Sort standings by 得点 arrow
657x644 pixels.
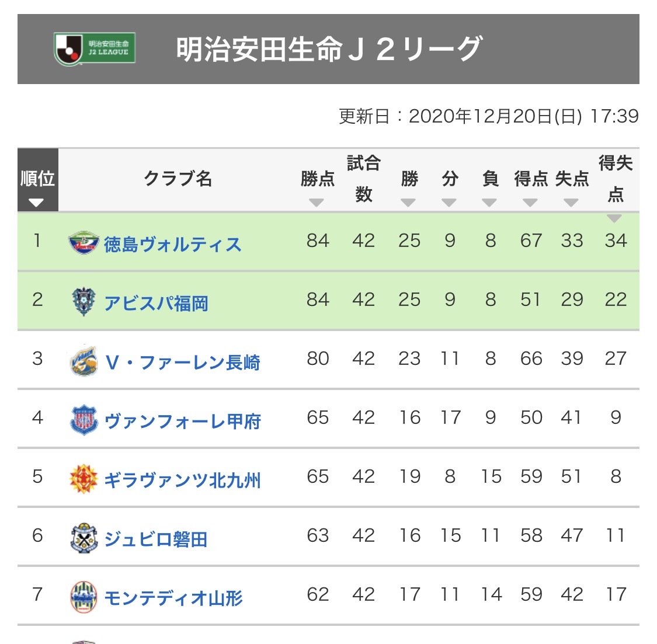coord(530,203)
